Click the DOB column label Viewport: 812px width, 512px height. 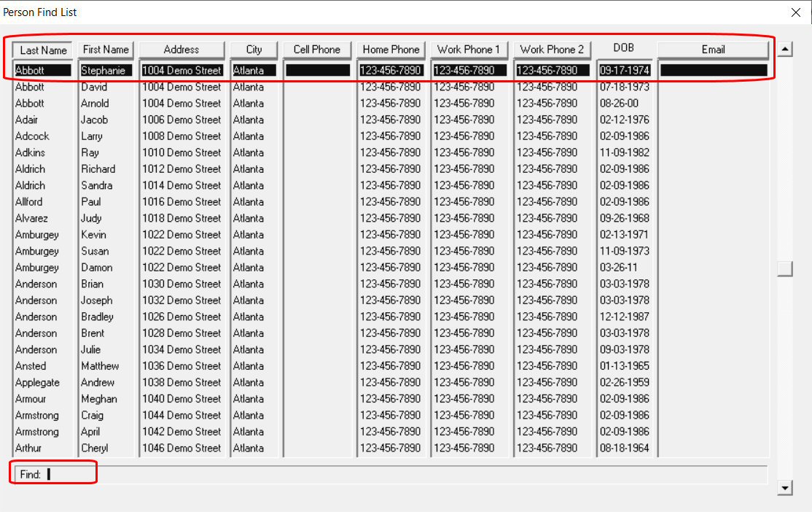tap(623, 48)
